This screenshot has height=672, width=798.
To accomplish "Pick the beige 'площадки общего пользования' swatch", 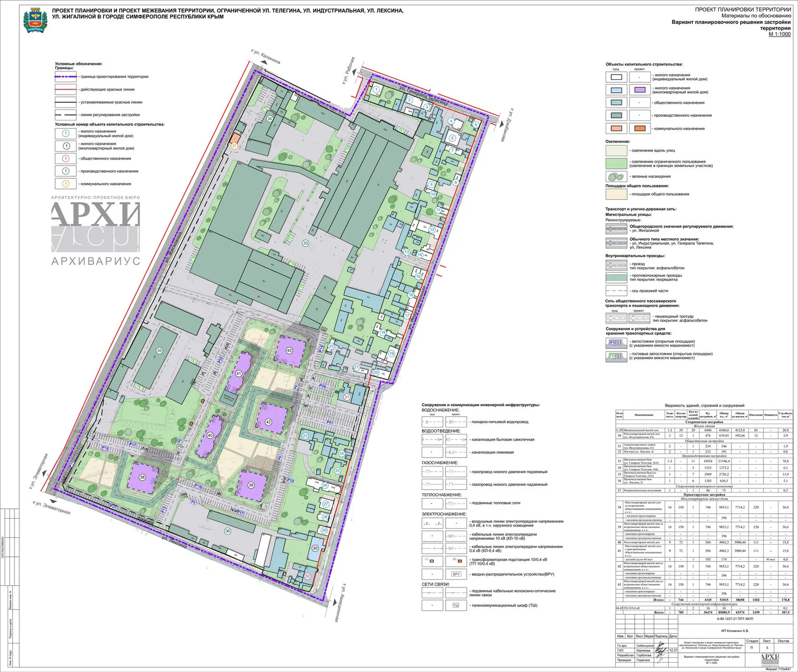I will click(x=616, y=194).
